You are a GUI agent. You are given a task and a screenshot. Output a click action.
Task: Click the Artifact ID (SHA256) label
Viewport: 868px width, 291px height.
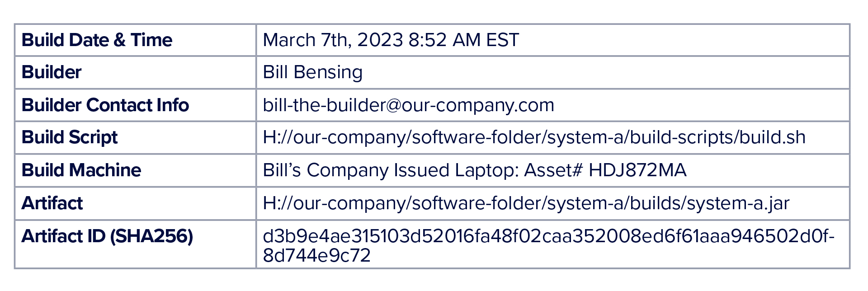(107, 236)
